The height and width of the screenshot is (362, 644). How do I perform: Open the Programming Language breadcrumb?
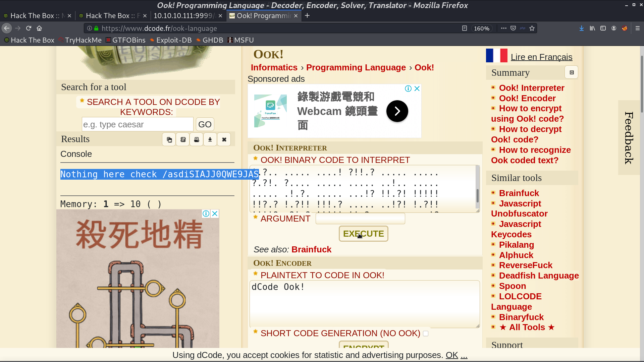click(356, 68)
